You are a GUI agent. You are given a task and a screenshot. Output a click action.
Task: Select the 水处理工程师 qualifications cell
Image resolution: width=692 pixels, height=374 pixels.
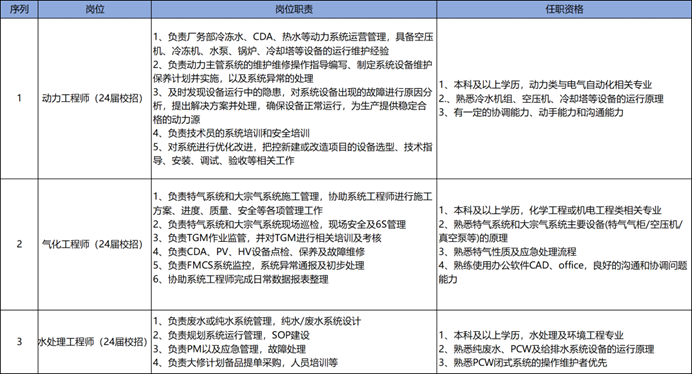click(x=564, y=342)
